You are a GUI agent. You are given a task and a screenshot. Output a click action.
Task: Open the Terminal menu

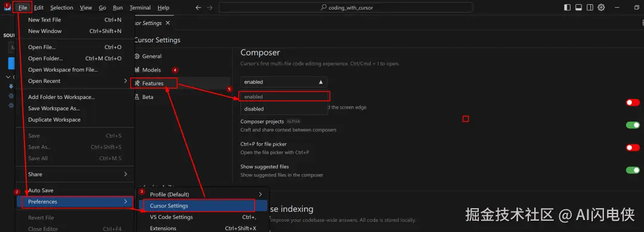click(x=140, y=7)
